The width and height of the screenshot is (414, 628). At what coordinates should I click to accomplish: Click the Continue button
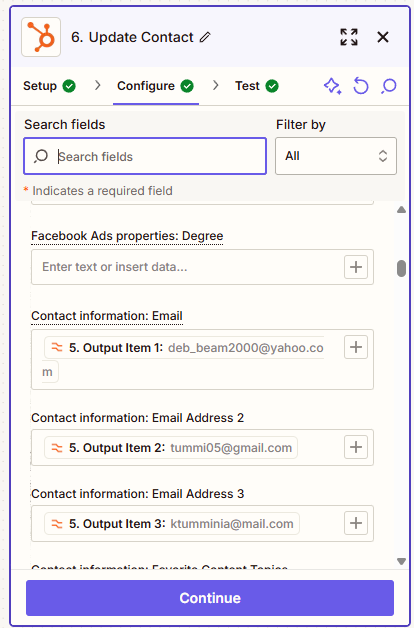click(210, 598)
